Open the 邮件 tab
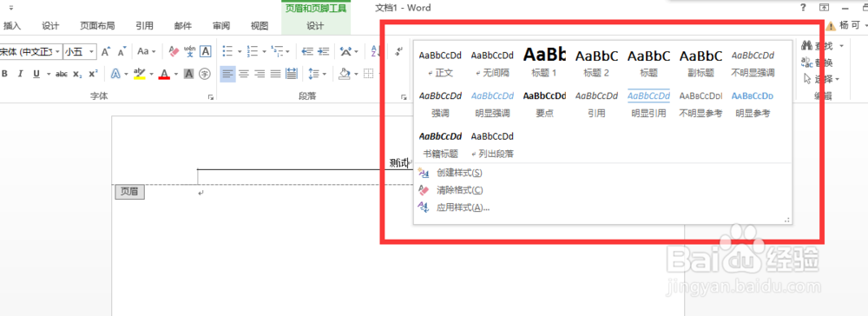 pos(182,25)
